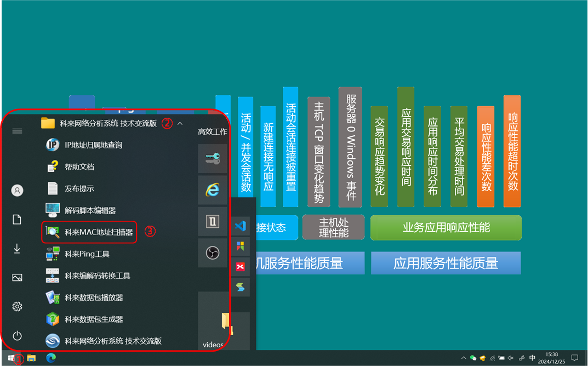The height and width of the screenshot is (373, 588).
Task: Open Internet Explorer from the tiles
Action: 213,191
